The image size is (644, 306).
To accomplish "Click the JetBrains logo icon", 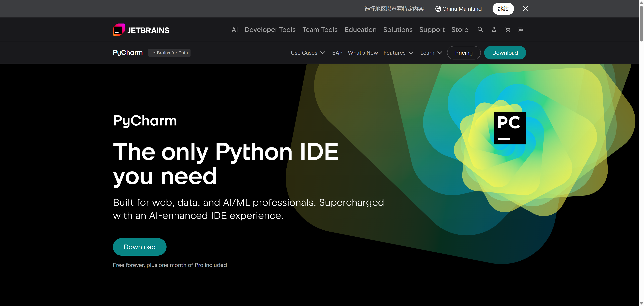I will click(x=119, y=30).
